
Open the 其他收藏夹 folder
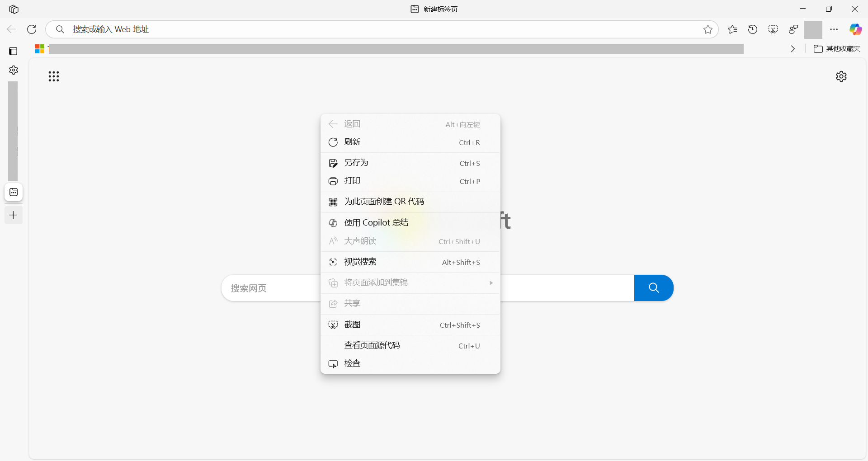pyautogui.click(x=837, y=49)
